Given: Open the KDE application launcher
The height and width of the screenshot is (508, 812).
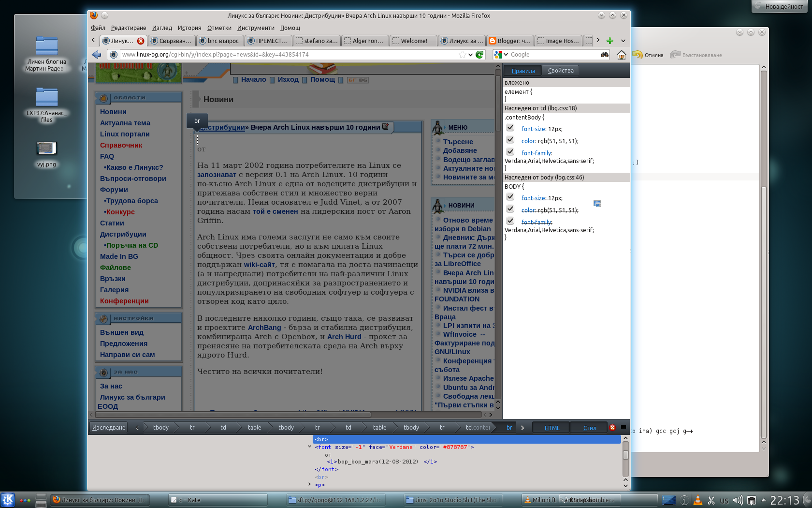Looking at the screenshot, I should pos(8,500).
